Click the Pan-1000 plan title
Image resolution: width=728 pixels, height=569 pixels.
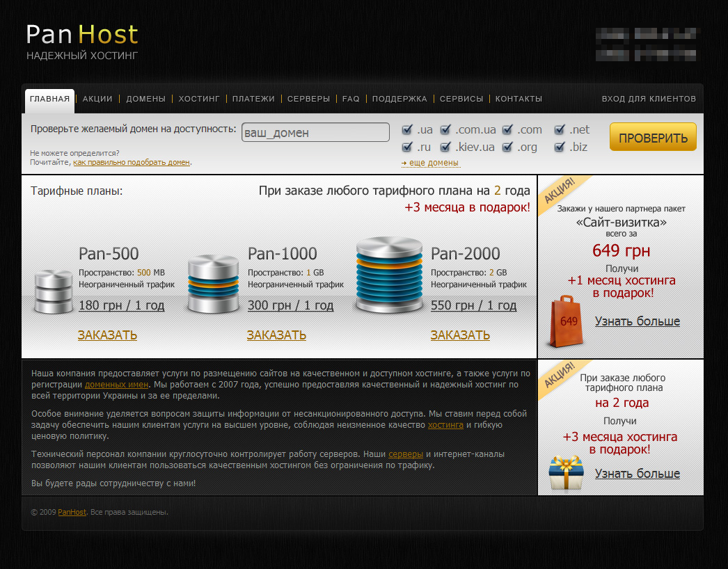tap(283, 254)
